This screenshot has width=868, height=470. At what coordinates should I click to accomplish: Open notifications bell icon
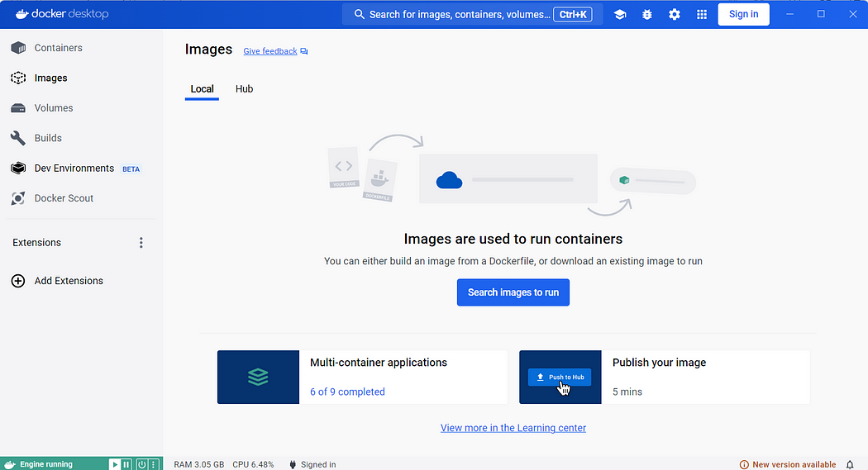pyautogui.click(x=850, y=464)
